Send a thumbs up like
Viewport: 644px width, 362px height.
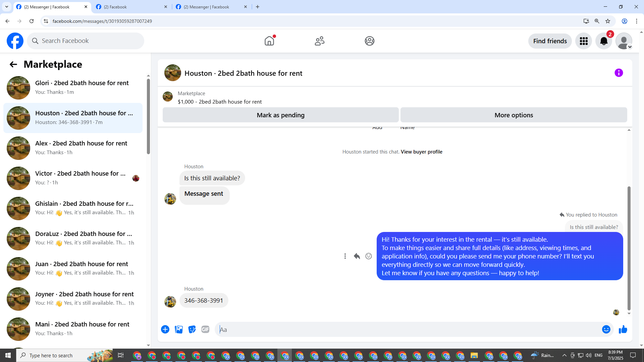coord(623,329)
